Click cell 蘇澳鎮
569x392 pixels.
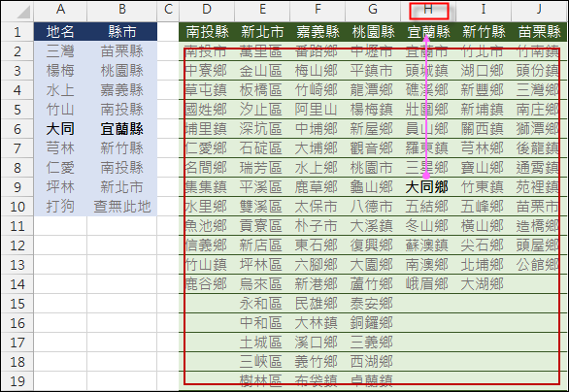click(x=428, y=245)
